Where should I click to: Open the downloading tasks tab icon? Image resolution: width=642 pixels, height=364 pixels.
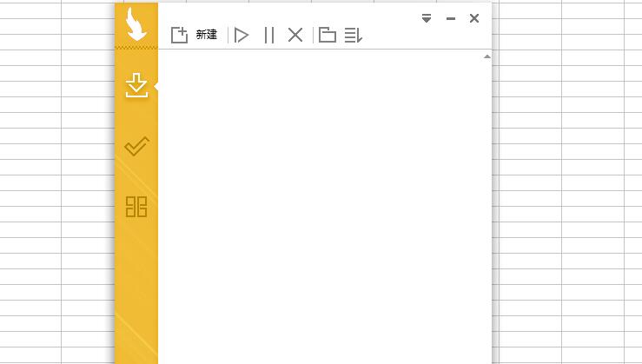(x=136, y=85)
